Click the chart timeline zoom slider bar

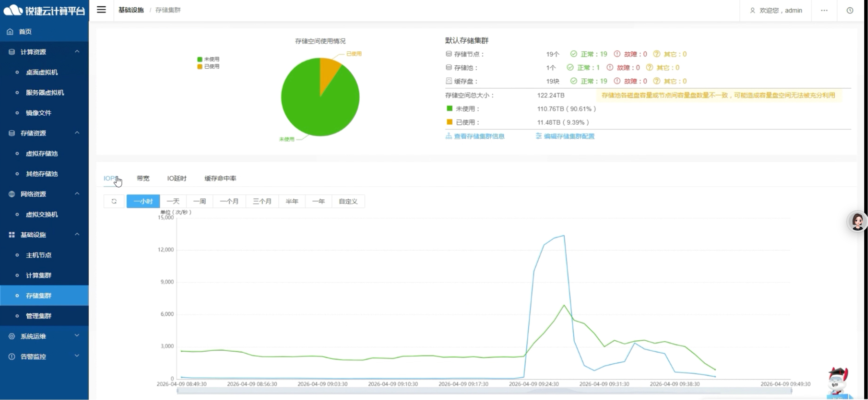[484, 391]
